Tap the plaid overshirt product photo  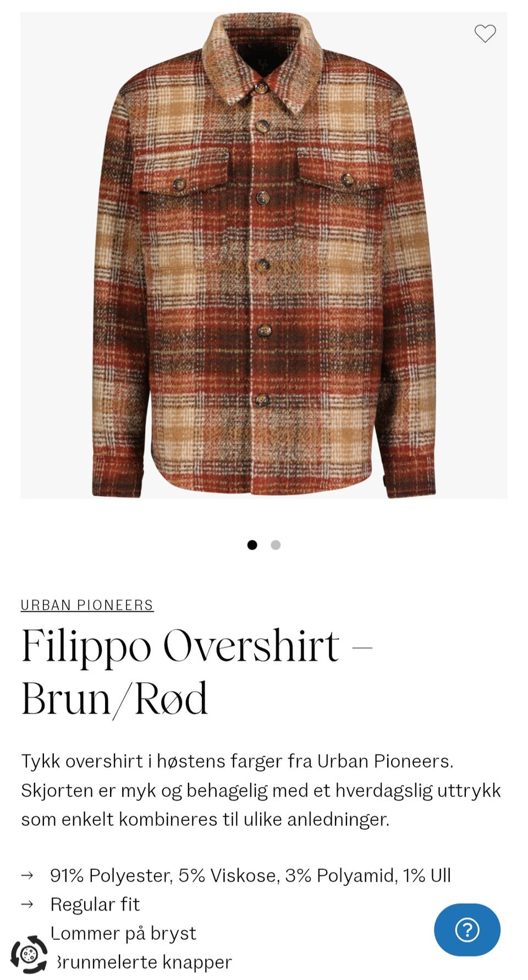pyautogui.click(x=264, y=255)
